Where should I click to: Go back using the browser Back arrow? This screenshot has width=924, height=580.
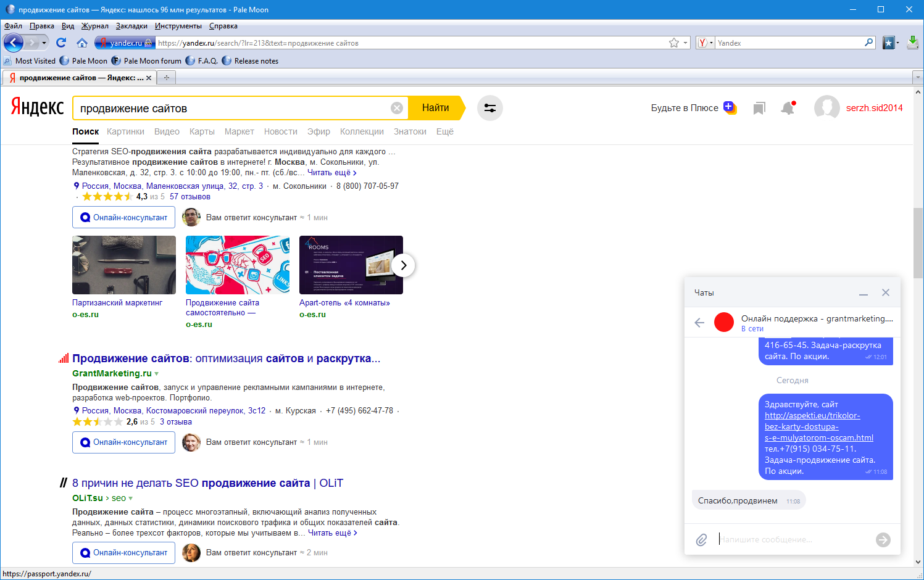13,43
